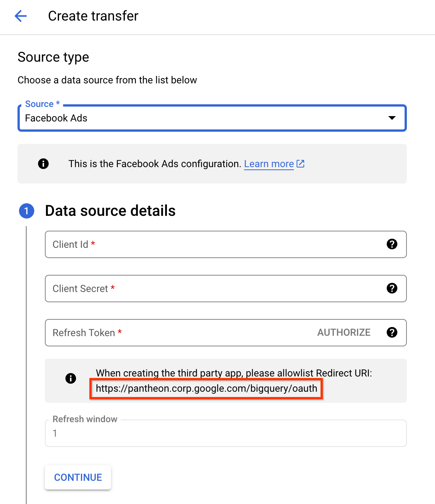Click into the Refresh Token field
This screenshot has height=504, width=435.
[179, 333]
